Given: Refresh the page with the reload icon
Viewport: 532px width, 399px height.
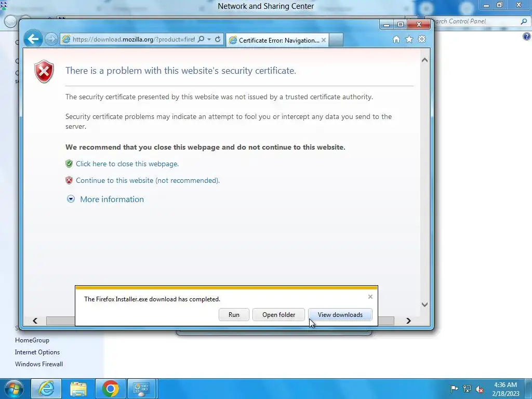Looking at the screenshot, I should pyautogui.click(x=218, y=39).
